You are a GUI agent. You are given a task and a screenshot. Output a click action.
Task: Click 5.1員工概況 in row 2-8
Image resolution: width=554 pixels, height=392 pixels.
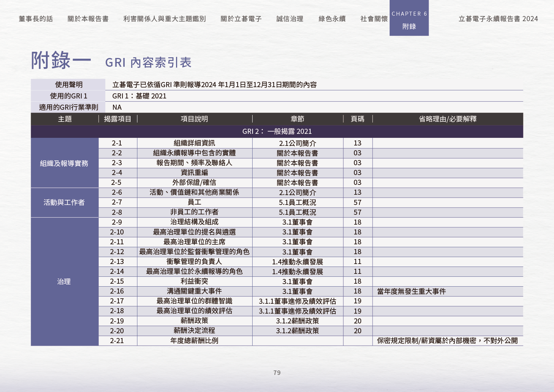tap(297, 212)
